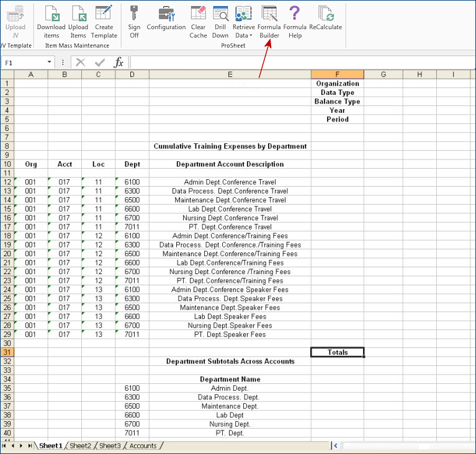The height and width of the screenshot is (454, 476).
Task: Open the Accounts sheet tab
Action: pyautogui.click(x=143, y=445)
